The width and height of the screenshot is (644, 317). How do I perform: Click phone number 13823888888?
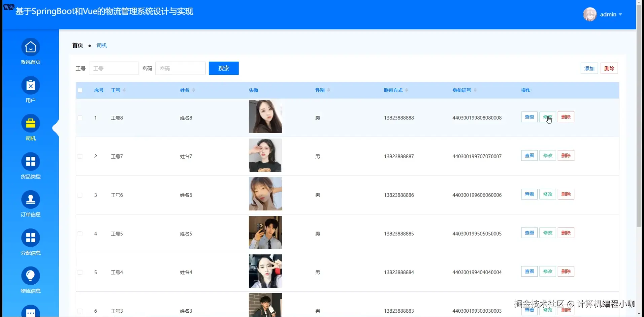[x=399, y=118]
